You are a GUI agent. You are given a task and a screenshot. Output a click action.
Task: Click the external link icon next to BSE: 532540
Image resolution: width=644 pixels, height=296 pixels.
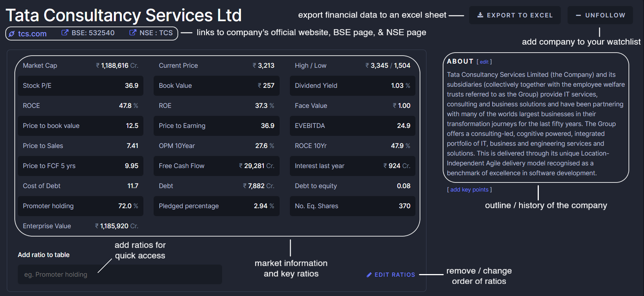(x=65, y=33)
